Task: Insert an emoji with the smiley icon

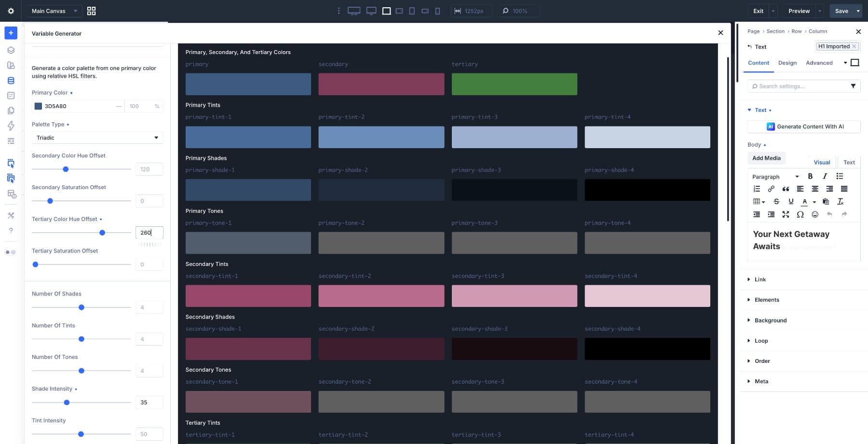Action: tap(815, 214)
